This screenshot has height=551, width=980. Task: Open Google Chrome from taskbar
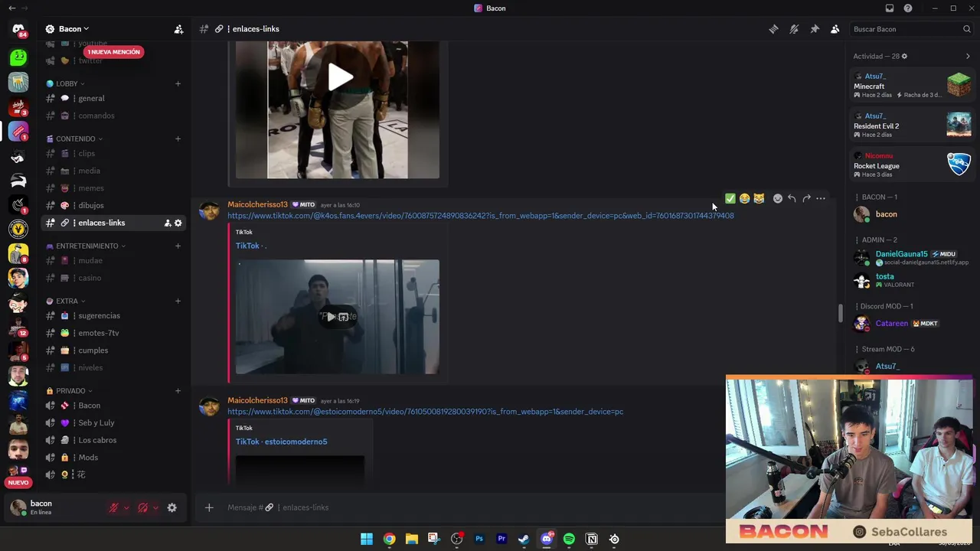tap(389, 539)
